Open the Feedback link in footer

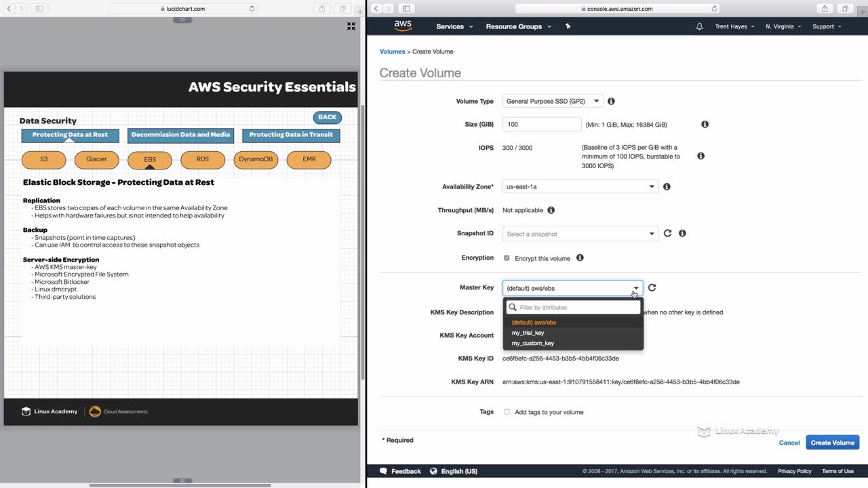tap(400, 471)
